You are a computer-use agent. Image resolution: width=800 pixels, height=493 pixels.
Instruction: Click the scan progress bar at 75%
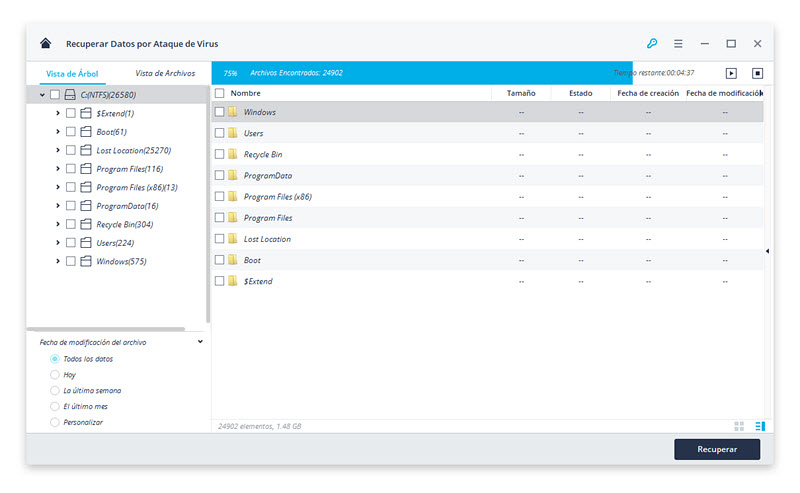tap(422, 73)
